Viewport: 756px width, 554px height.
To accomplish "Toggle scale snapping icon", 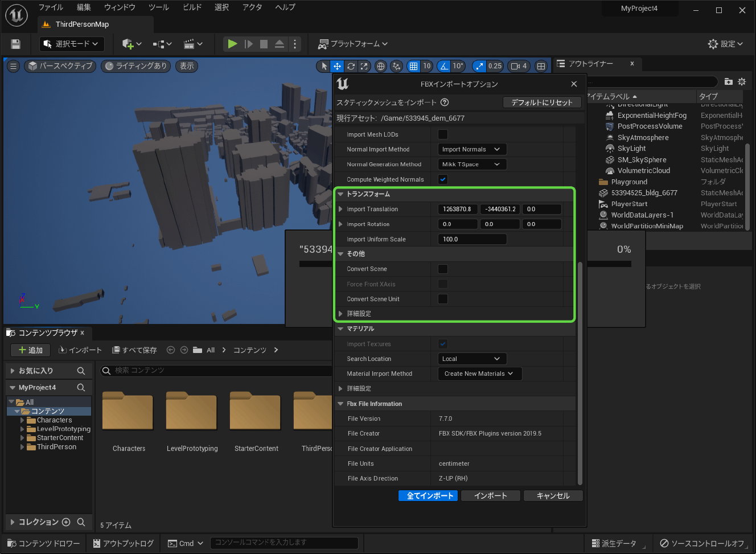I will [479, 66].
